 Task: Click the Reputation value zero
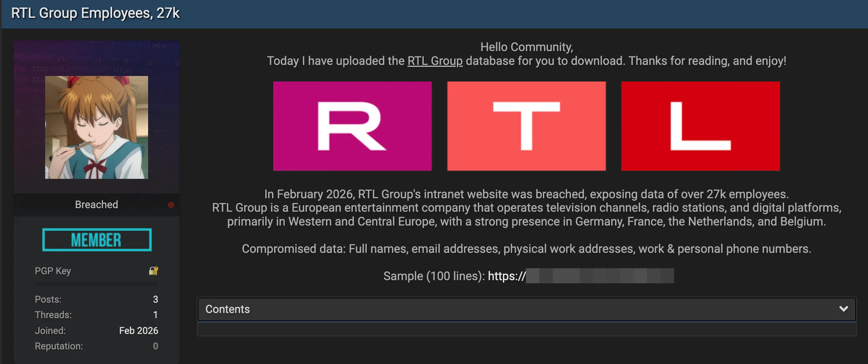tap(156, 346)
